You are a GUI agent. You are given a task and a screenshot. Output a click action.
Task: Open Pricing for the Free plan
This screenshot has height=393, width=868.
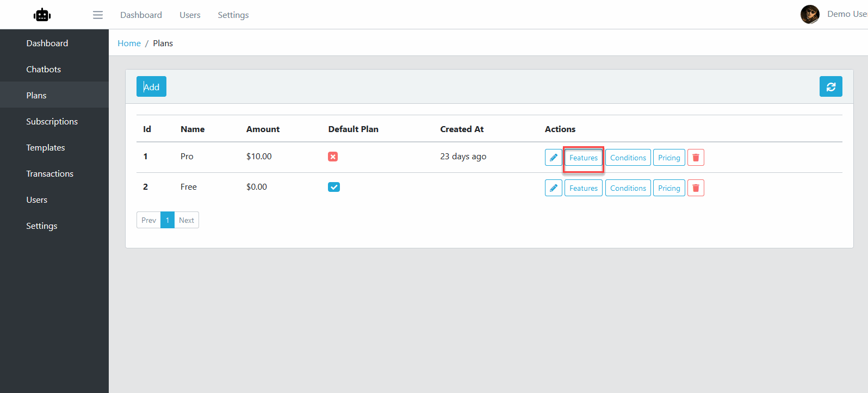669,188
